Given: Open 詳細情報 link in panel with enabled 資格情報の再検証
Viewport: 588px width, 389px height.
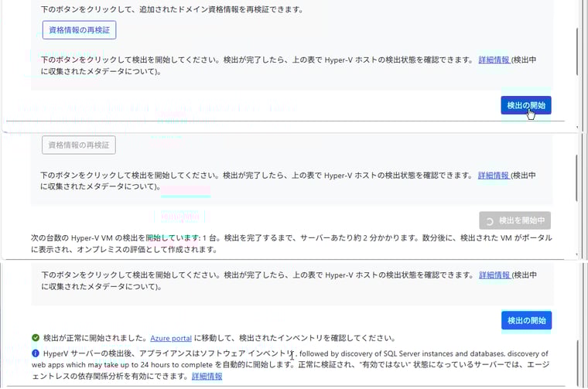Looking at the screenshot, I should (x=494, y=60).
